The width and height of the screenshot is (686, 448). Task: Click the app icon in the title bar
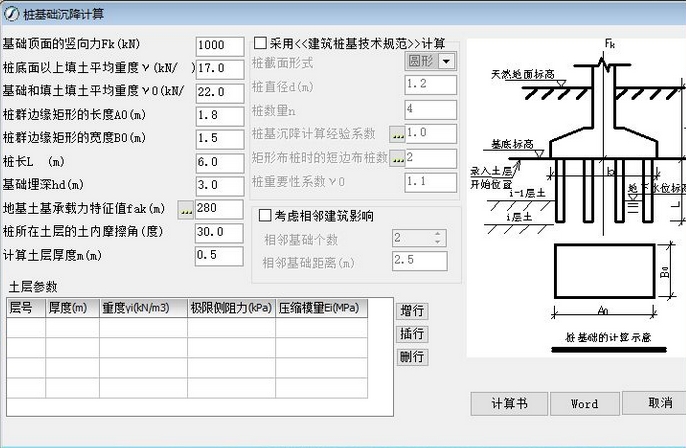click(x=9, y=14)
